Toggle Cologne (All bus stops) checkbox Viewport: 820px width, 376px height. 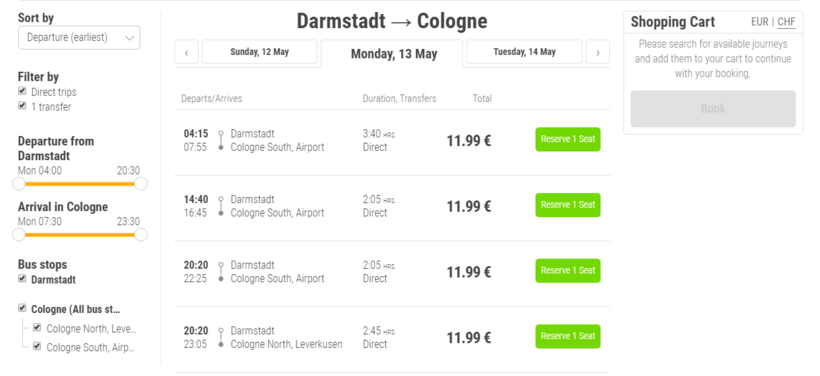click(22, 308)
